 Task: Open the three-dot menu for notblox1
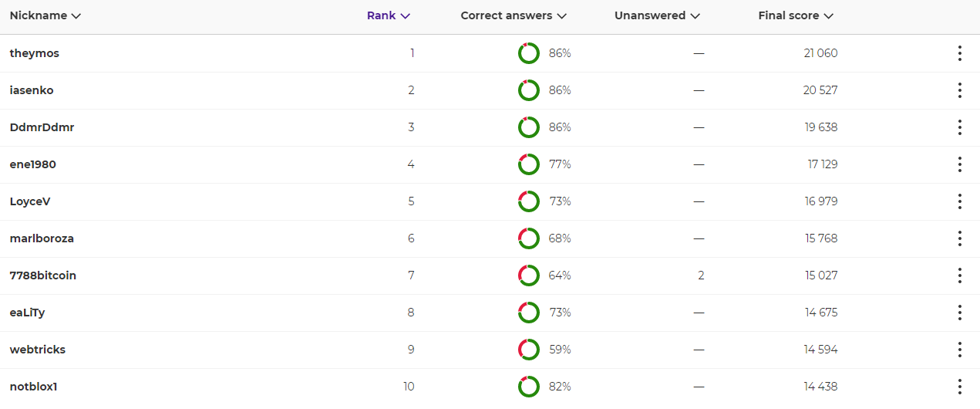click(959, 387)
